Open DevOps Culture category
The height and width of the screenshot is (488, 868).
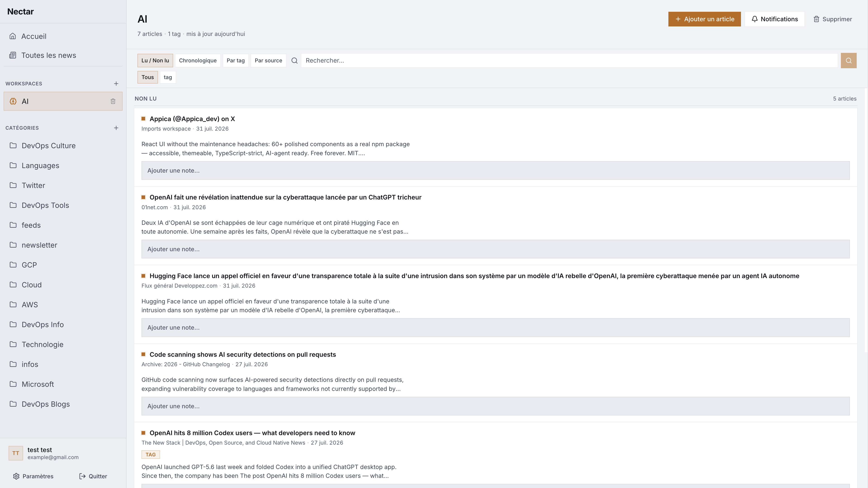[x=63, y=145]
